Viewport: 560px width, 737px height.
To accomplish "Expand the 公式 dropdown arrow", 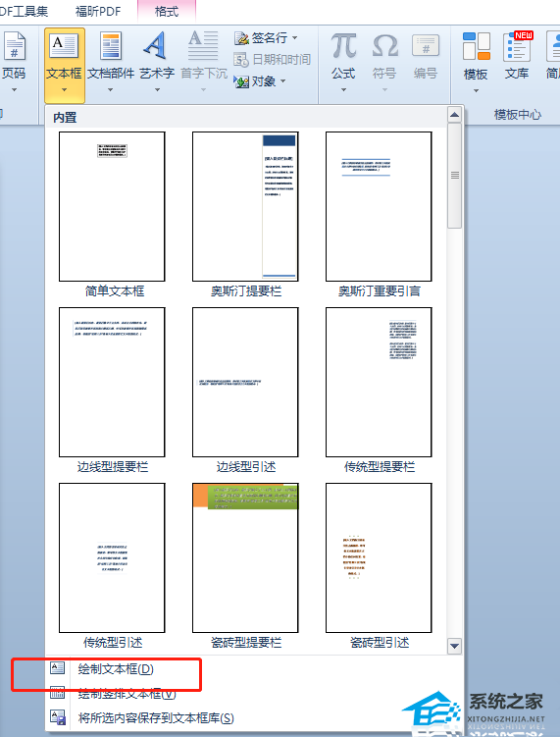I will [343, 89].
